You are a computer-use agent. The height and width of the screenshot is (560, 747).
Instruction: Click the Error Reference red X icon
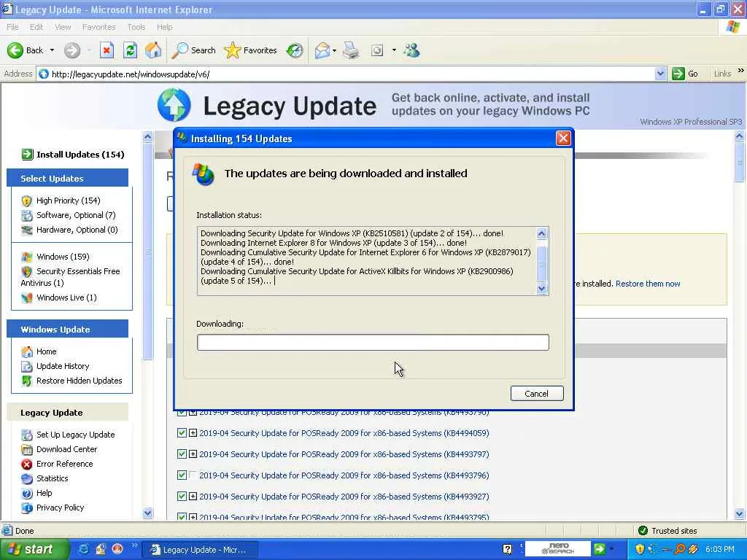(27, 464)
